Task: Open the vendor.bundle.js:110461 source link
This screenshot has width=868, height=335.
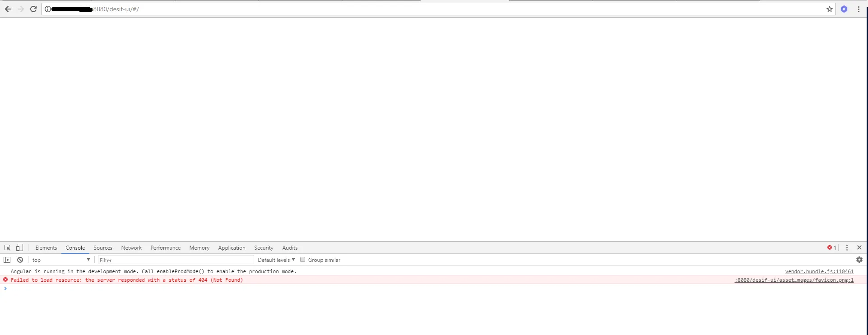Action: coord(819,272)
